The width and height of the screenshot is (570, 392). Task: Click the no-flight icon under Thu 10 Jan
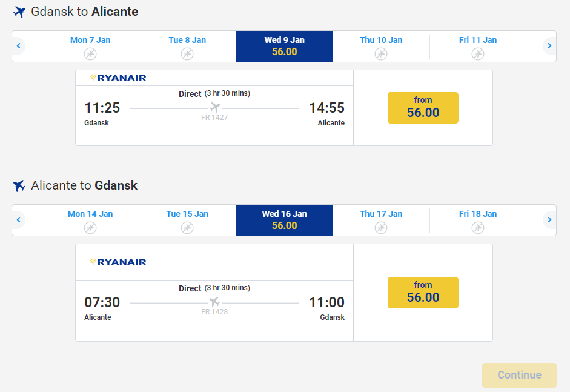tap(381, 54)
